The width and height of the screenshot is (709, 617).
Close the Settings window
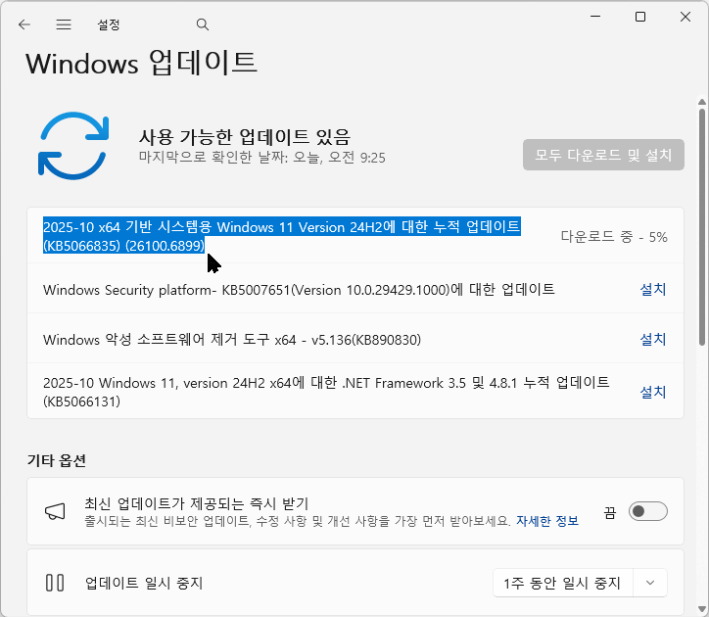(685, 17)
